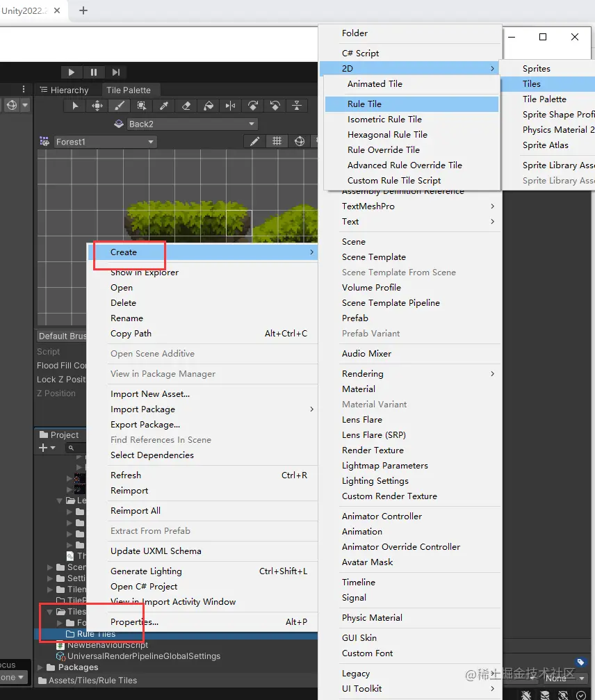Choose Show in Explorer
The height and width of the screenshot is (700, 595).
tap(203, 272)
